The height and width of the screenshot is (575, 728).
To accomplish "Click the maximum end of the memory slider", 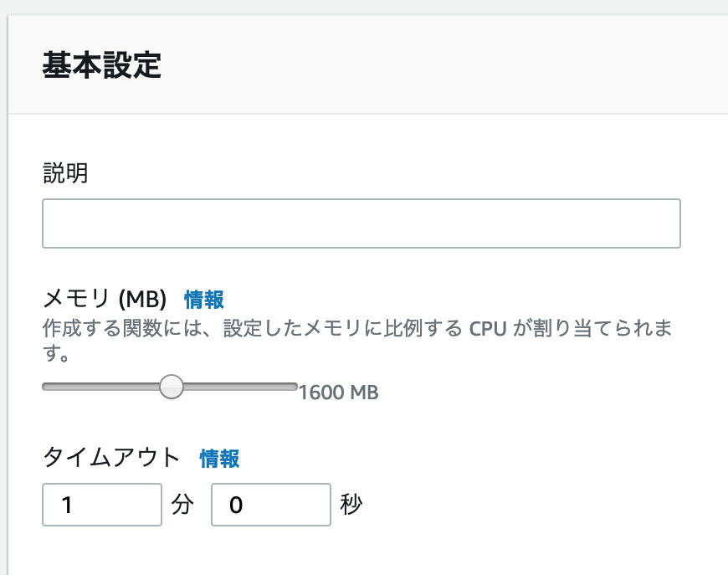I will click(294, 387).
